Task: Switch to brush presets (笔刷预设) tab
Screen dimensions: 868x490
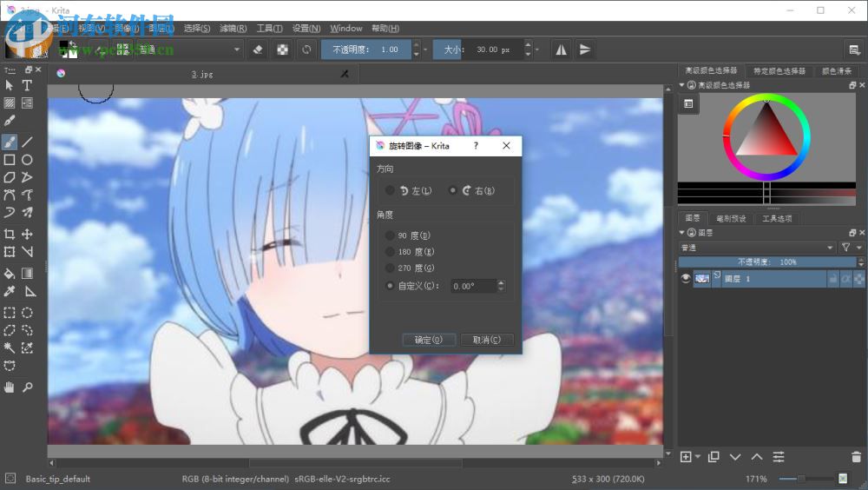Action: tap(731, 218)
